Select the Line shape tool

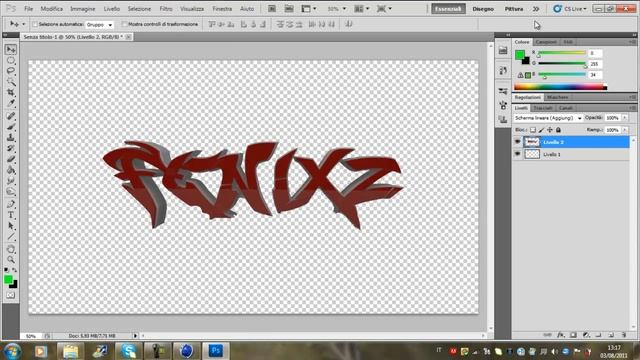tap(11, 237)
